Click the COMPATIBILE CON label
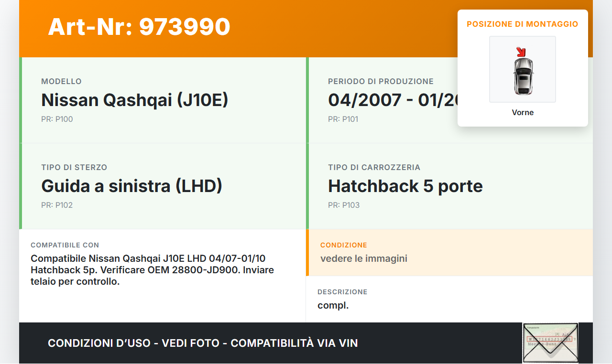612x364 pixels. click(x=65, y=245)
